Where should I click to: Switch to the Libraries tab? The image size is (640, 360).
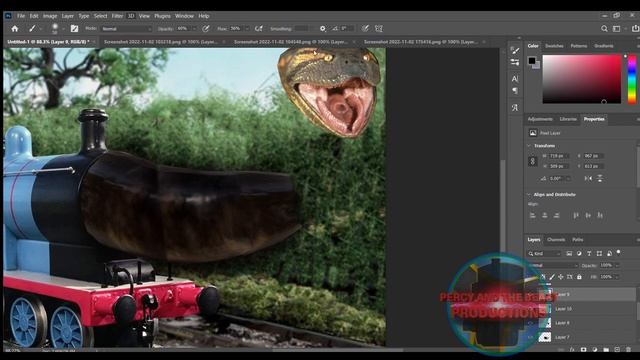pos(568,119)
